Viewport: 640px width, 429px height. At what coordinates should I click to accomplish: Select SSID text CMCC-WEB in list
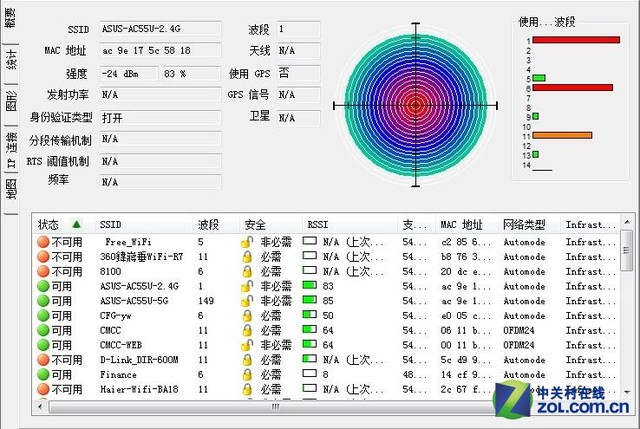coord(121,345)
